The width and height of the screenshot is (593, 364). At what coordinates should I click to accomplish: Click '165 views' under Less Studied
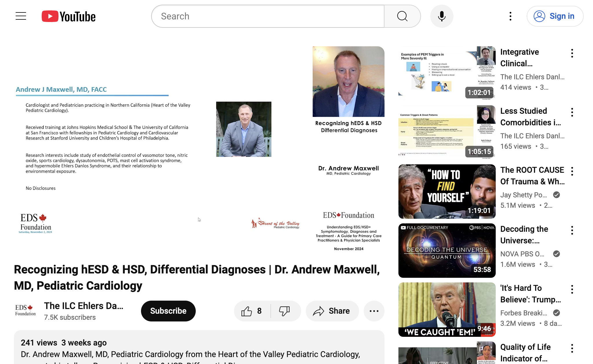click(x=516, y=146)
